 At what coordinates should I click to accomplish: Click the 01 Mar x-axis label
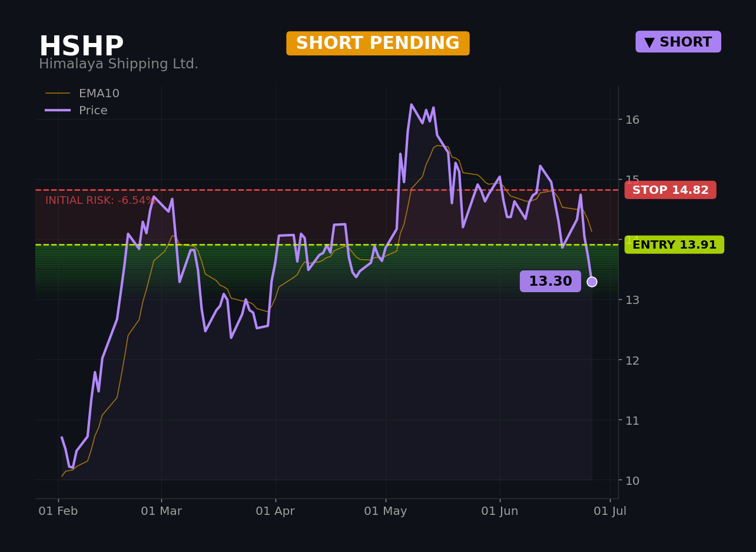tap(161, 511)
